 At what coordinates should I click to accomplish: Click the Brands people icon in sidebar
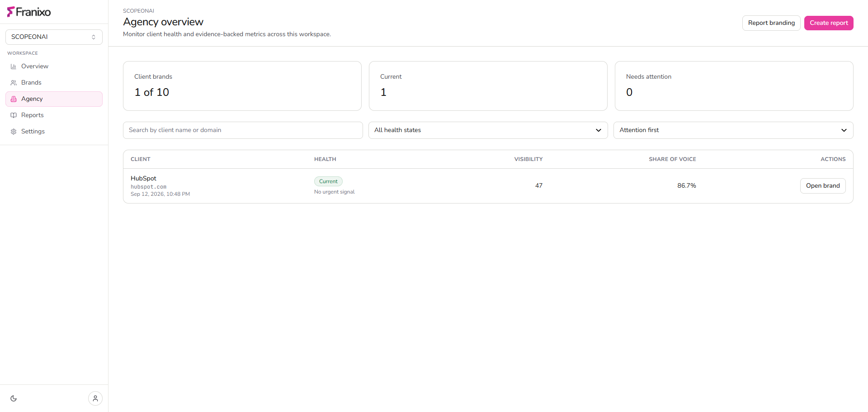14,83
